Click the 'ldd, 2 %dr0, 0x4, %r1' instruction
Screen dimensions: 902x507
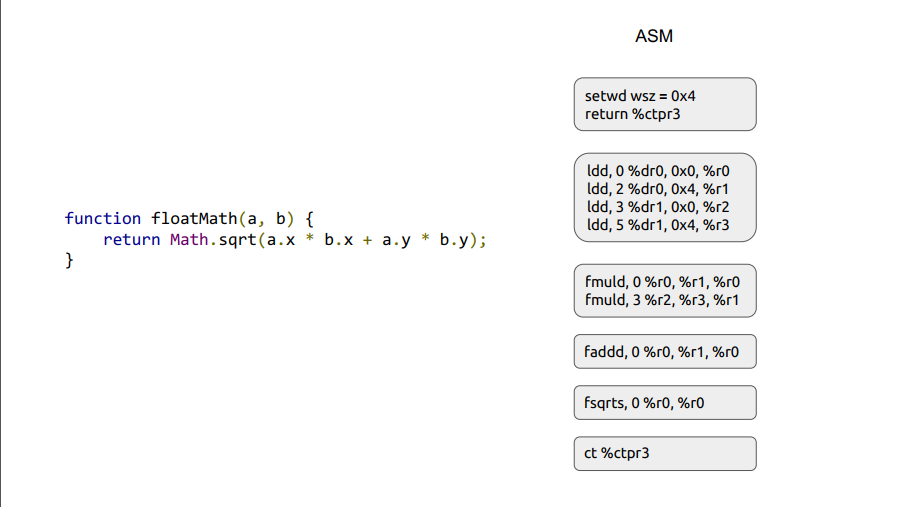657,189
